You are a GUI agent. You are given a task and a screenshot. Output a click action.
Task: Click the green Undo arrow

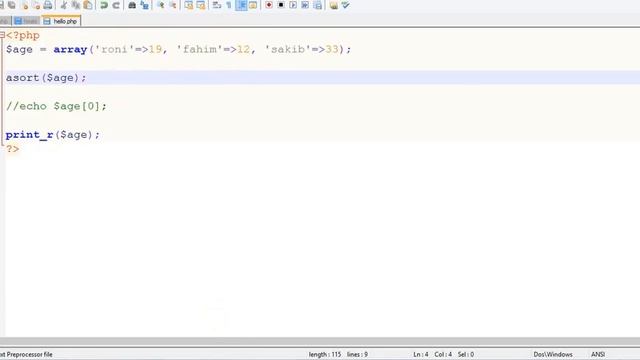click(104, 5)
